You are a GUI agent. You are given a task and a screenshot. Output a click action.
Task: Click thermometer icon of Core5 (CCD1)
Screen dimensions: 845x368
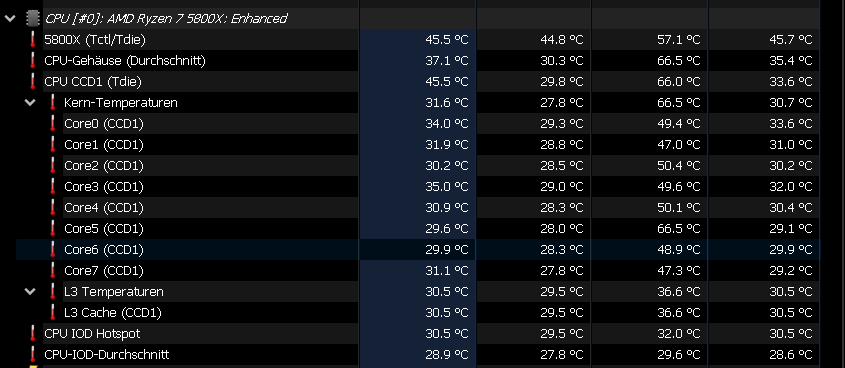52,228
